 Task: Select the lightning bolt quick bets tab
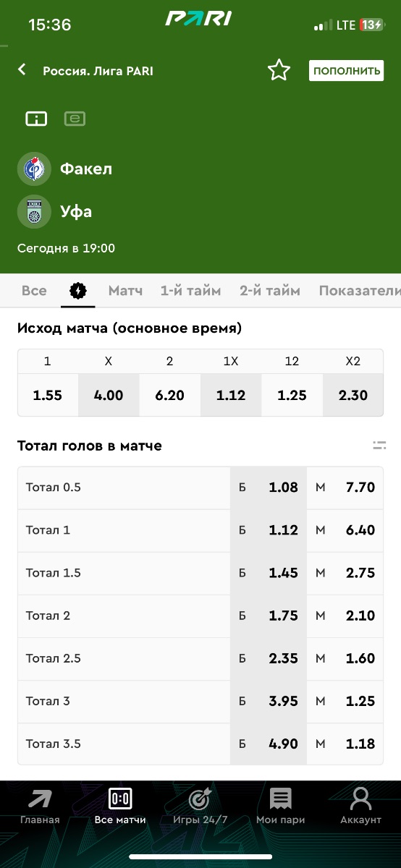click(x=78, y=291)
